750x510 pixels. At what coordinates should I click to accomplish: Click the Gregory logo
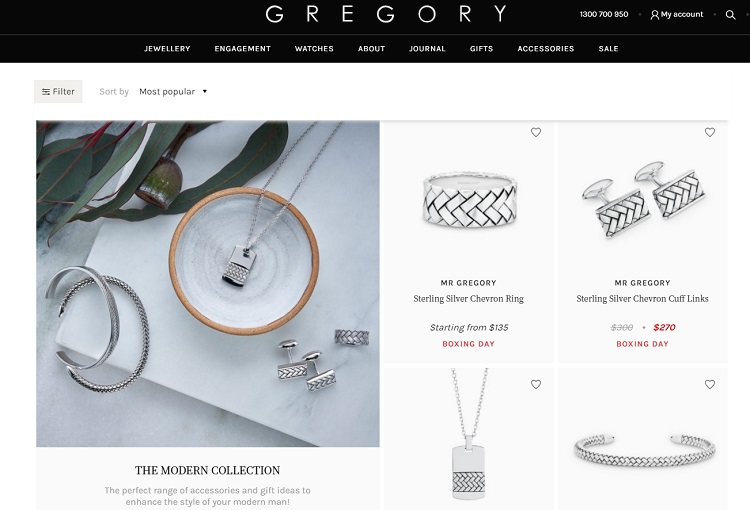[x=386, y=14]
